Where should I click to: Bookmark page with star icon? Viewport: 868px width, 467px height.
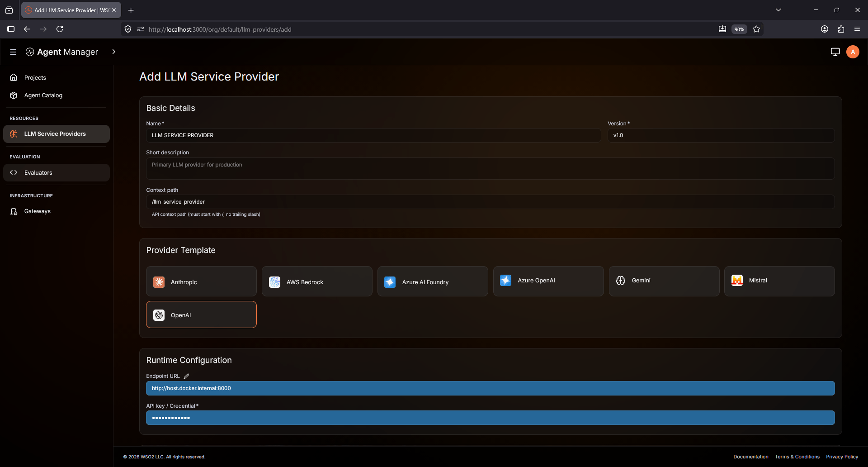point(756,29)
